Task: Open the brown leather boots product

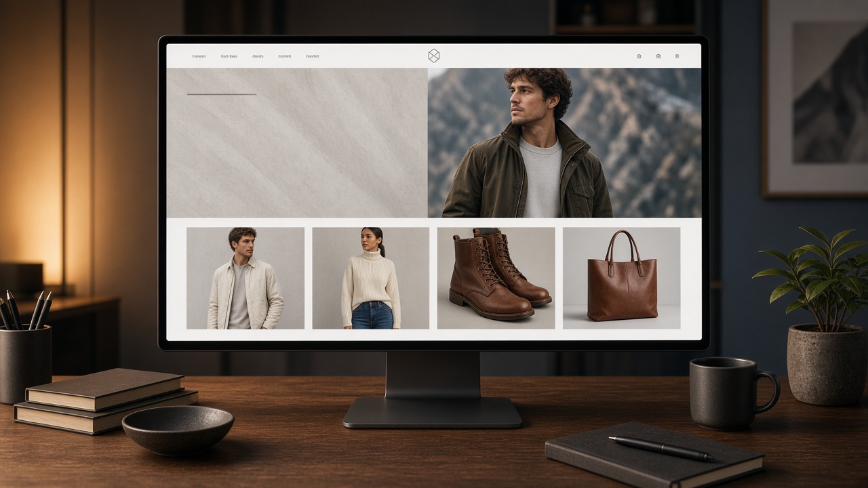Action: coord(496,278)
